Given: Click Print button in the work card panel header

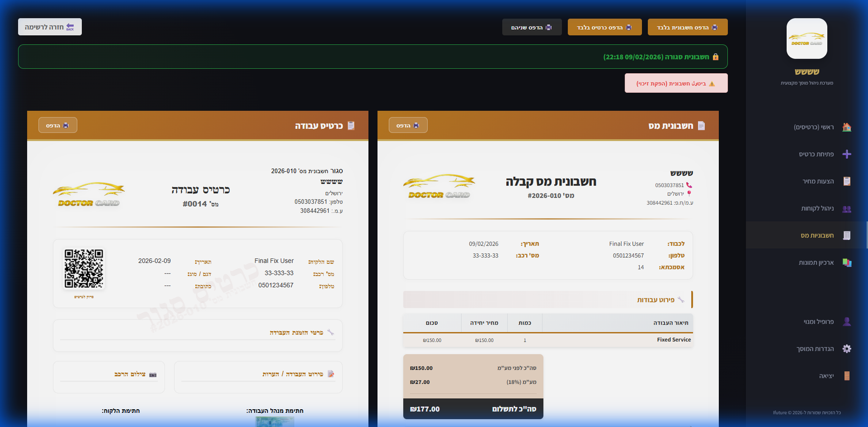Looking at the screenshot, I should click(58, 125).
